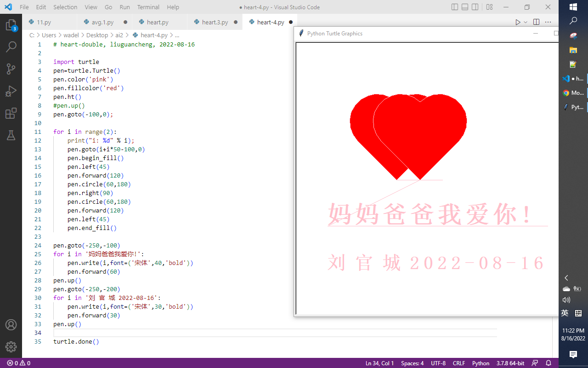Image resolution: width=588 pixels, height=368 pixels.
Task: Click the 3.7.8 64-bit interpreter selector
Action: pos(510,363)
